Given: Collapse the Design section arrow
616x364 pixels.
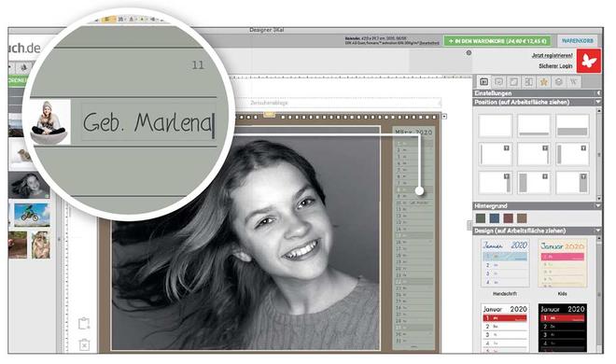Looking at the screenshot, I should (598, 231).
